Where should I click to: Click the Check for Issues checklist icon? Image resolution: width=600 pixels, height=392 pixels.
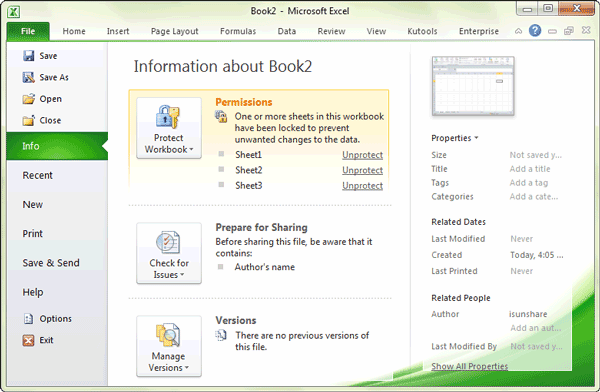[x=168, y=242]
